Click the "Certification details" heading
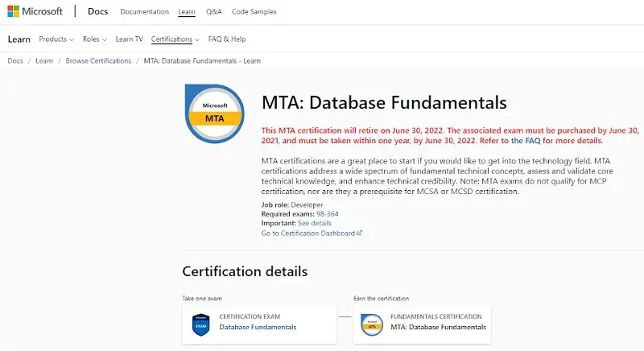This screenshot has width=644, height=351. click(245, 271)
